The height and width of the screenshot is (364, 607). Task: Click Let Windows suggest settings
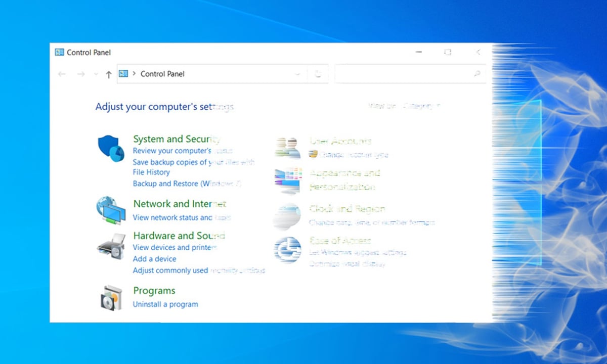(x=358, y=252)
